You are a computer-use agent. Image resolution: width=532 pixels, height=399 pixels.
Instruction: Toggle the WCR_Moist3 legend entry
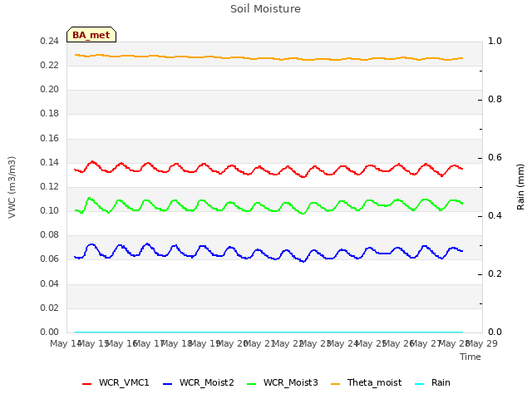[283, 382]
